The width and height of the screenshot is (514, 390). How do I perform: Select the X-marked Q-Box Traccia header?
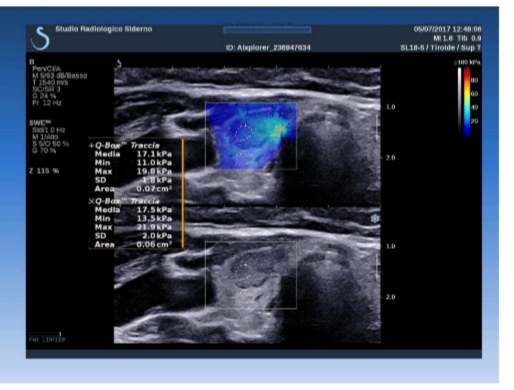pyautogui.click(x=124, y=201)
